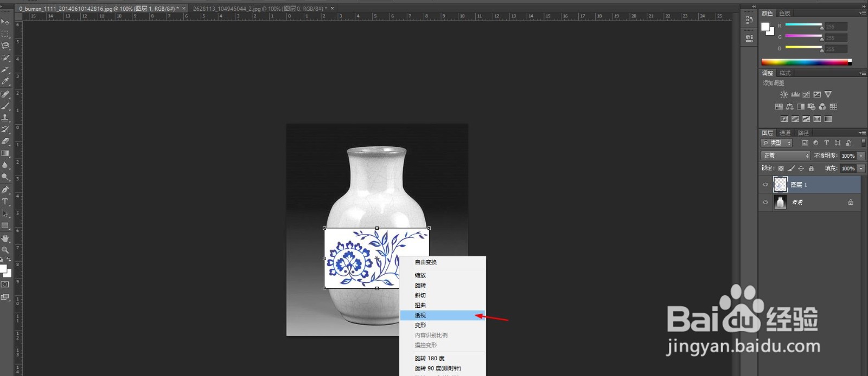Open 不透明度 opacity slider arrow

(x=861, y=155)
